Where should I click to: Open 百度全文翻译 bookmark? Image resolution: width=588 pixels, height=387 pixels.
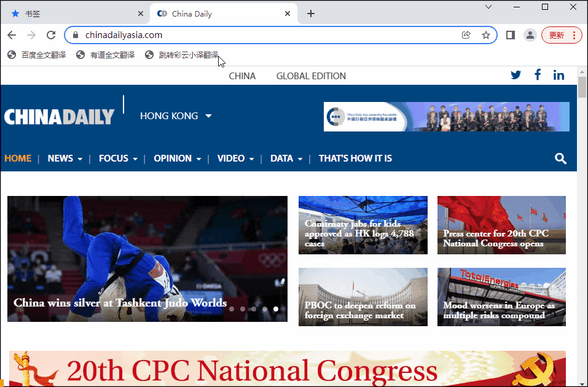37,55
